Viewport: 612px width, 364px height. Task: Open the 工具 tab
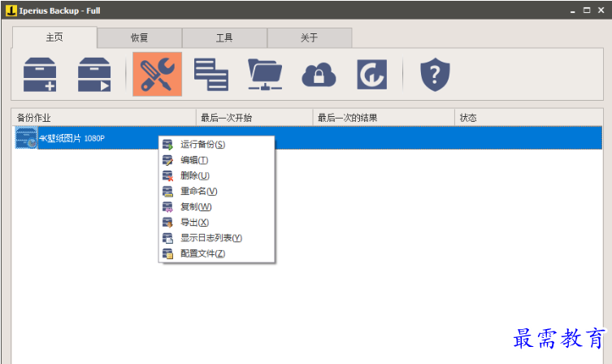point(224,38)
